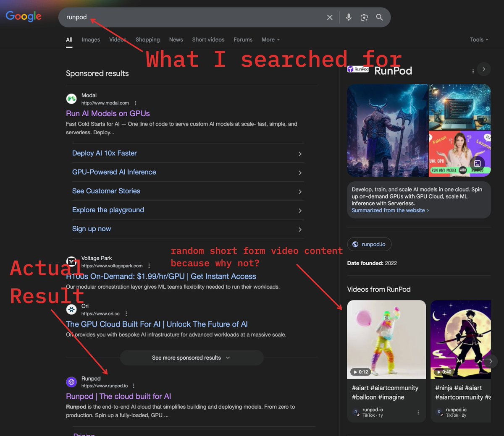The width and height of the screenshot is (504, 436).
Task: Click Modal favicon icon
Action: pos(71,99)
